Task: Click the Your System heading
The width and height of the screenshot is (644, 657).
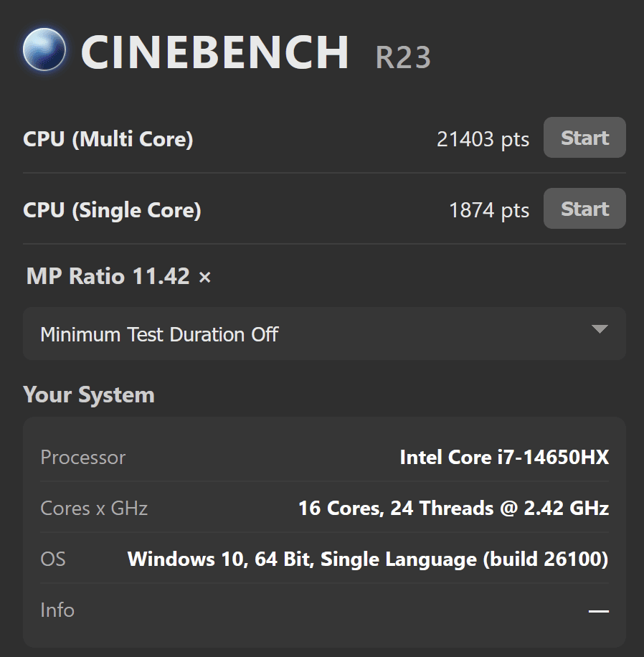Action: [89, 394]
